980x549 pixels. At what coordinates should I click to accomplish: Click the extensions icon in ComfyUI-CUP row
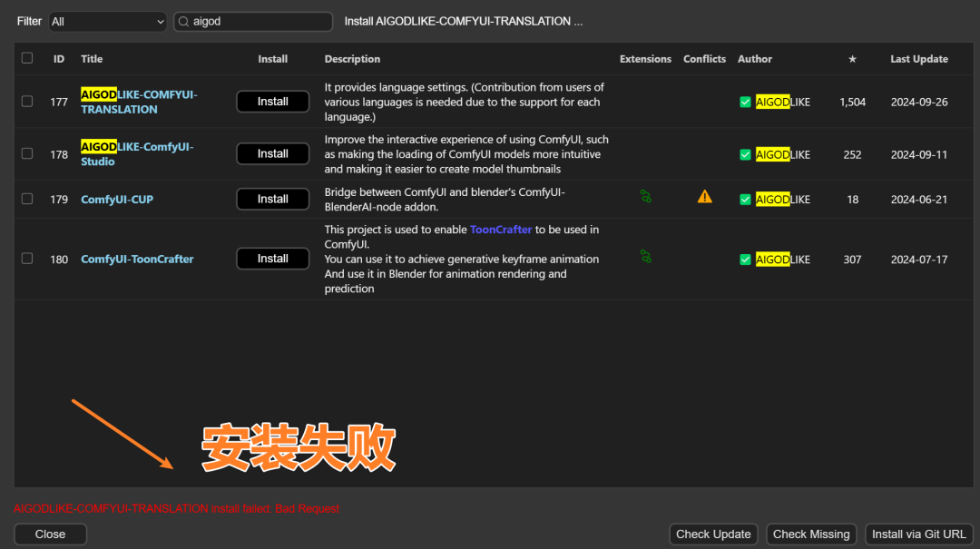coord(646,197)
